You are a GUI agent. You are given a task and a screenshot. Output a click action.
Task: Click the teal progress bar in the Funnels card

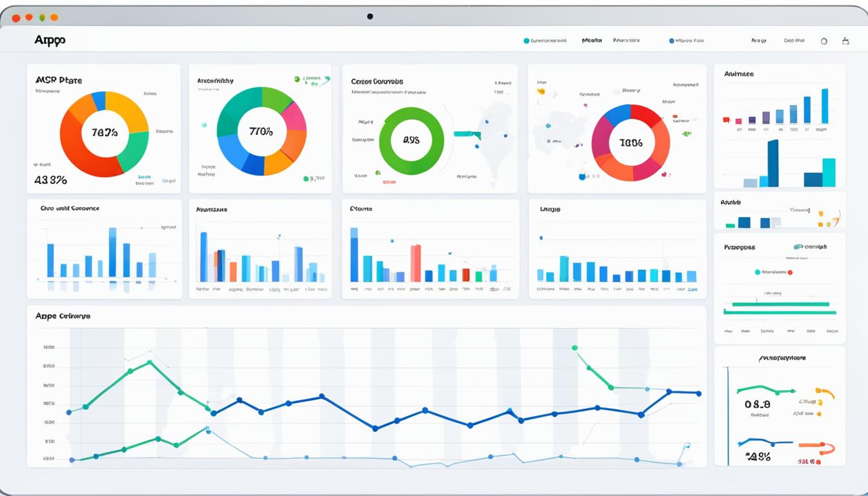781,304
